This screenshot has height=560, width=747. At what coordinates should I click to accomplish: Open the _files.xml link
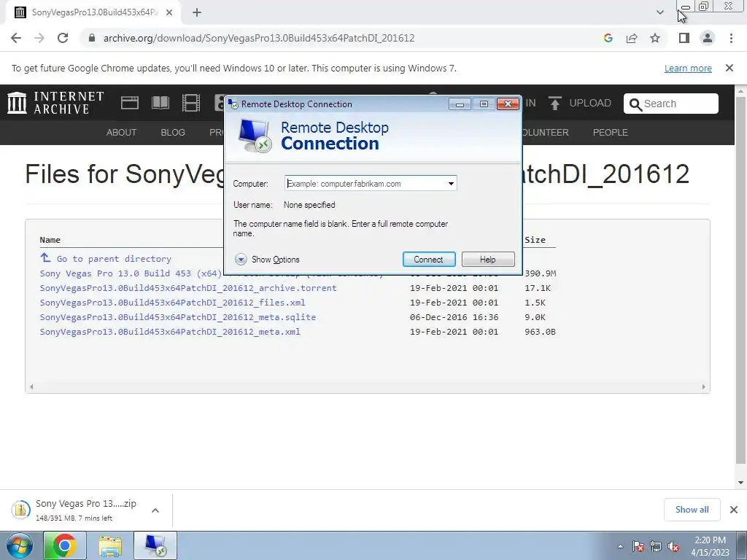(x=172, y=303)
